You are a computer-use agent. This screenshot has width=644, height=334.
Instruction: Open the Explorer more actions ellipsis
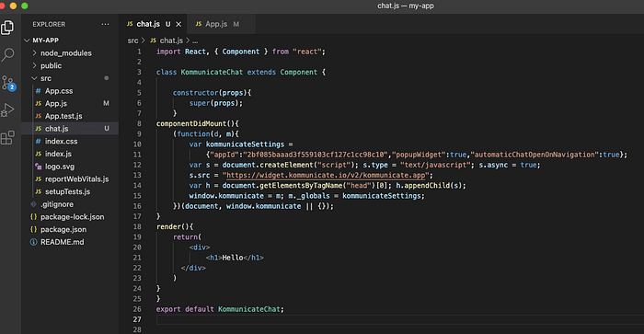(105, 24)
